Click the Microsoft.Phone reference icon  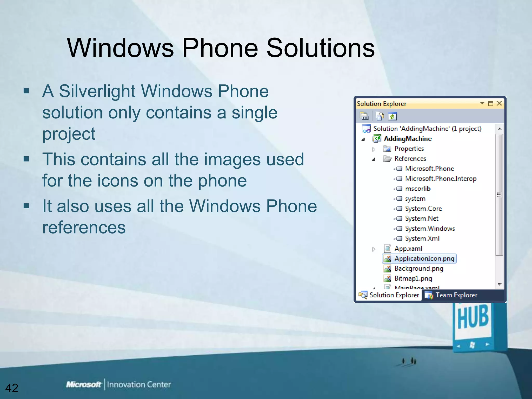(x=398, y=169)
